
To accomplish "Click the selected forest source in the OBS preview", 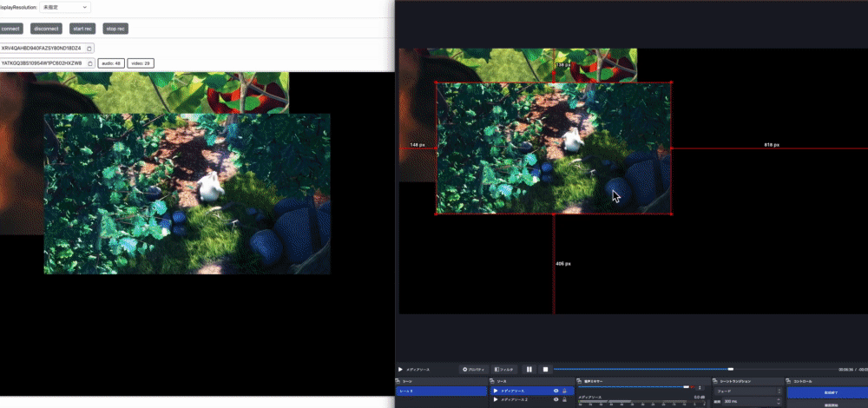I will (554, 148).
